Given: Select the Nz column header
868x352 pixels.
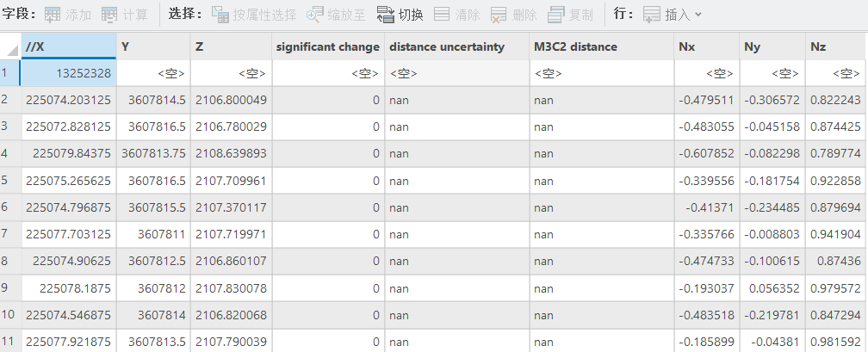Looking at the screenshot, I should click(835, 46).
